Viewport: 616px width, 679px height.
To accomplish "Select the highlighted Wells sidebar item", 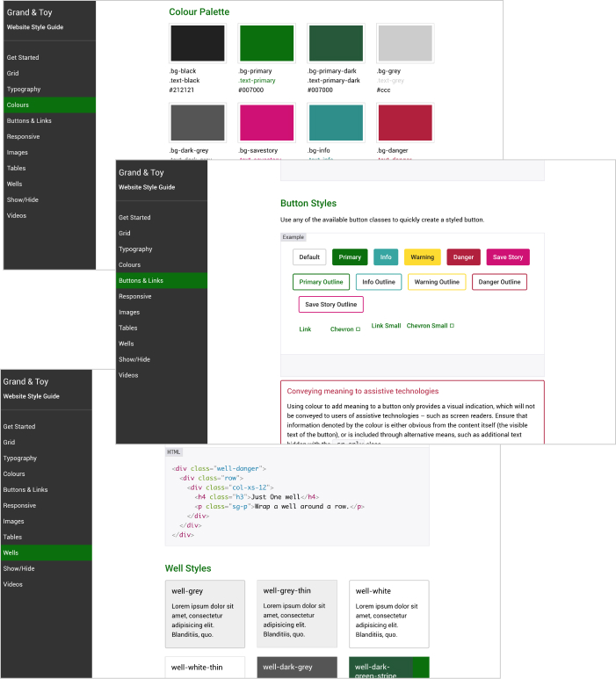I will 46,553.
